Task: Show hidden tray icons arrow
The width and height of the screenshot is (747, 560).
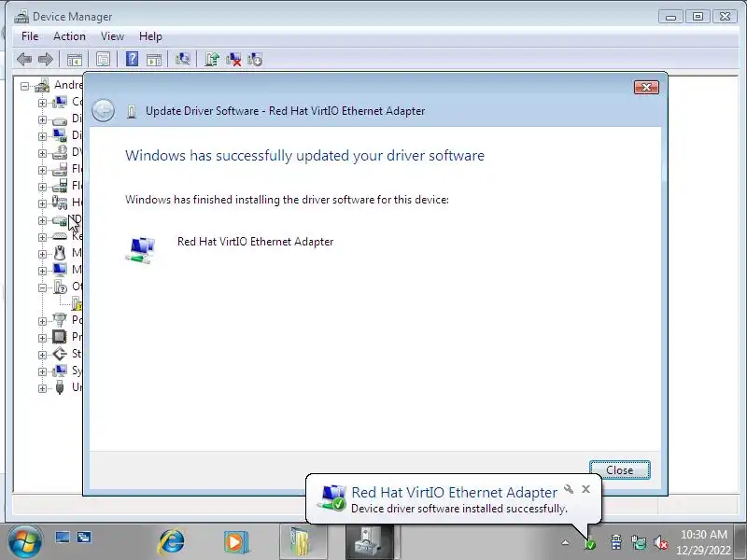Action: click(x=565, y=542)
